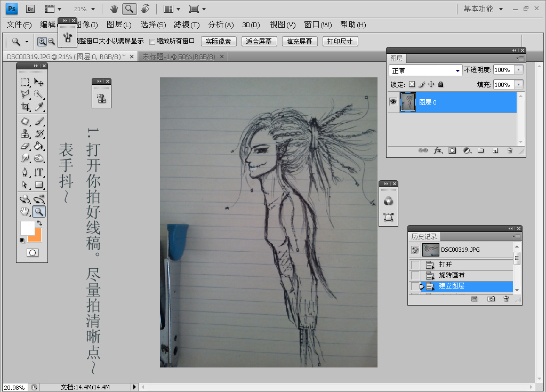Expand the 不透明度 opacity slider arrow
546x392 pixels.
[518, 70]
